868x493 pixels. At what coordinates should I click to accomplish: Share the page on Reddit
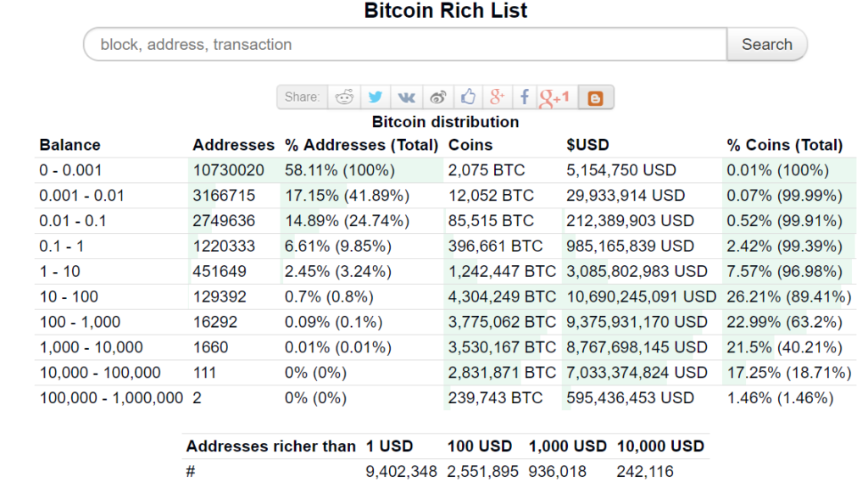tap(344, 97)
